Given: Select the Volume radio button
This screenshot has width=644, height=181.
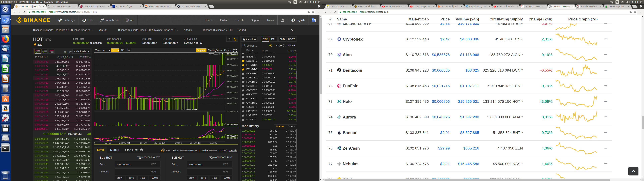Looking at the screenshot, I should pyautogui.click(x=284, y=45).
